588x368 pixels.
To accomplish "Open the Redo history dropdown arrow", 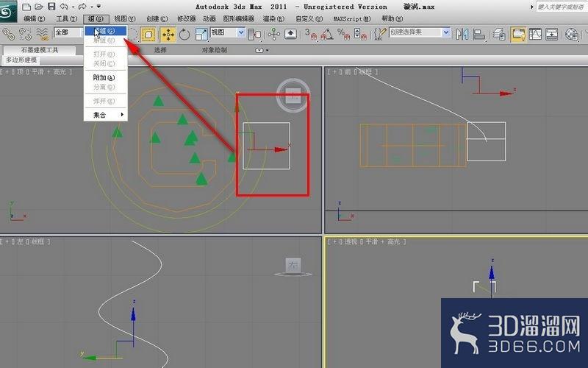I will pos(91,7).
